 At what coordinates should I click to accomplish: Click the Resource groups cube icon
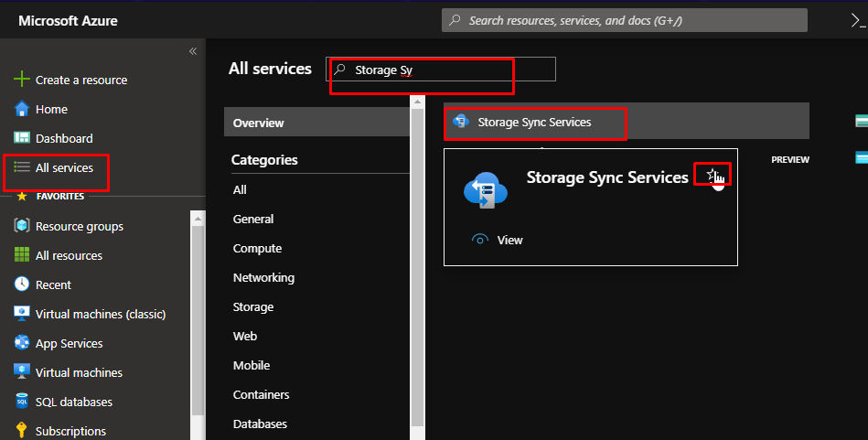(22, 225)
